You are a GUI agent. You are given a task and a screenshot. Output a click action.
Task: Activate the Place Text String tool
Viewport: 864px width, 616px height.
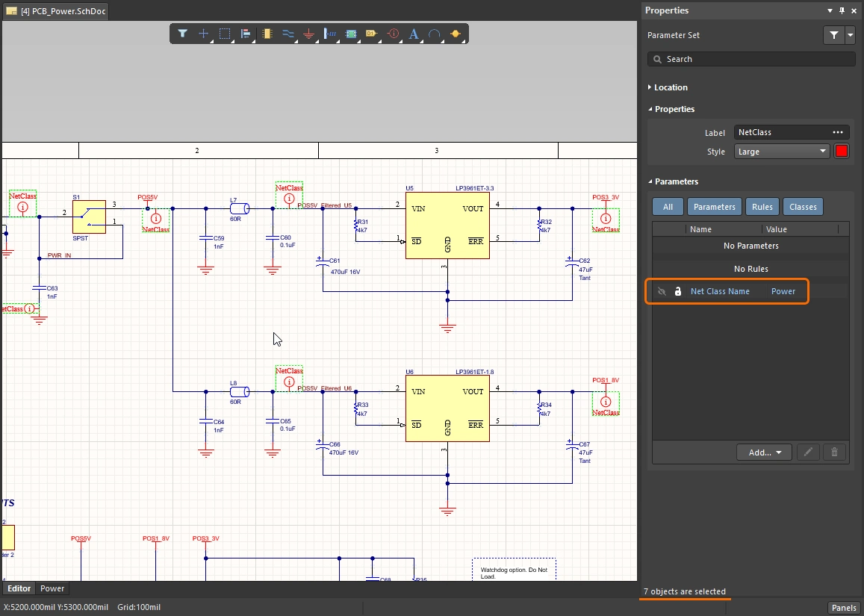click(x=414, y=34)
